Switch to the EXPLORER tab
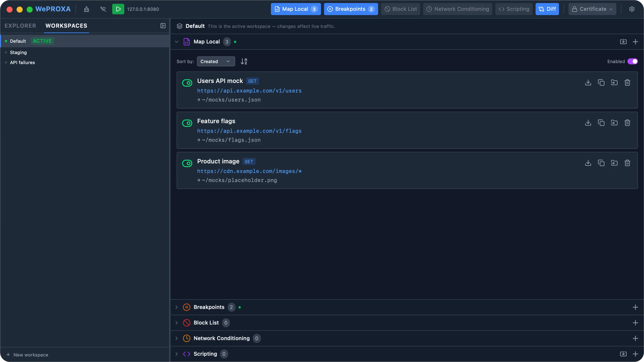 pyautogui.click(x=20, y=26)
